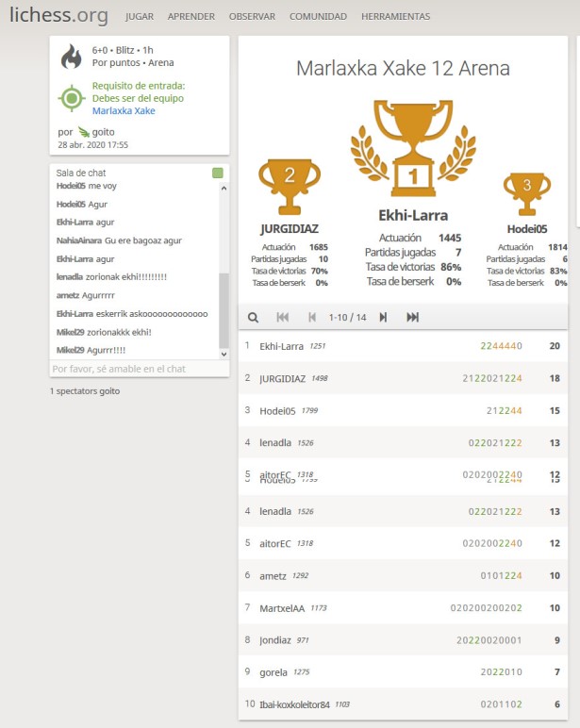Jump to last page of standings
Image resolution: width=580 pixels, height=728 pixels.
point(412,318)
